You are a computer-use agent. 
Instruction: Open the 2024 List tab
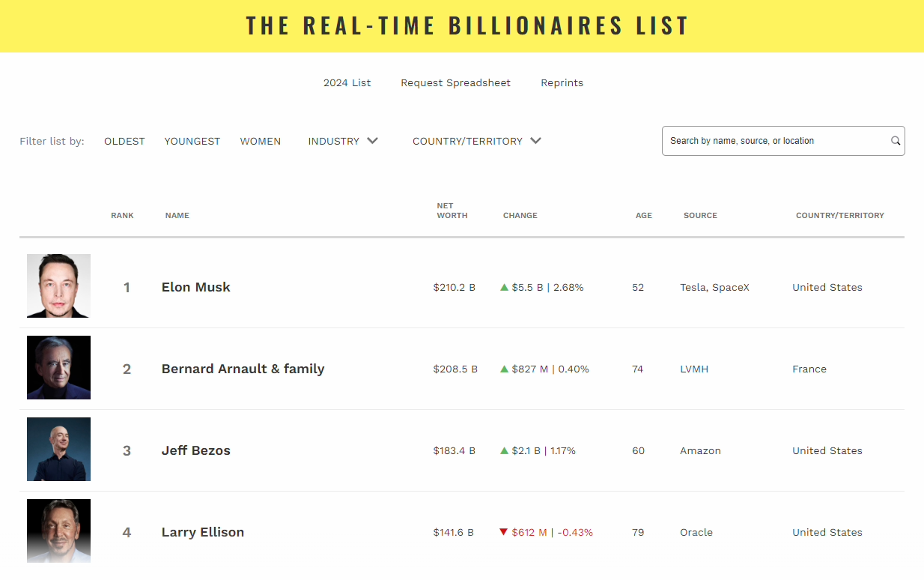click(347, 82)
